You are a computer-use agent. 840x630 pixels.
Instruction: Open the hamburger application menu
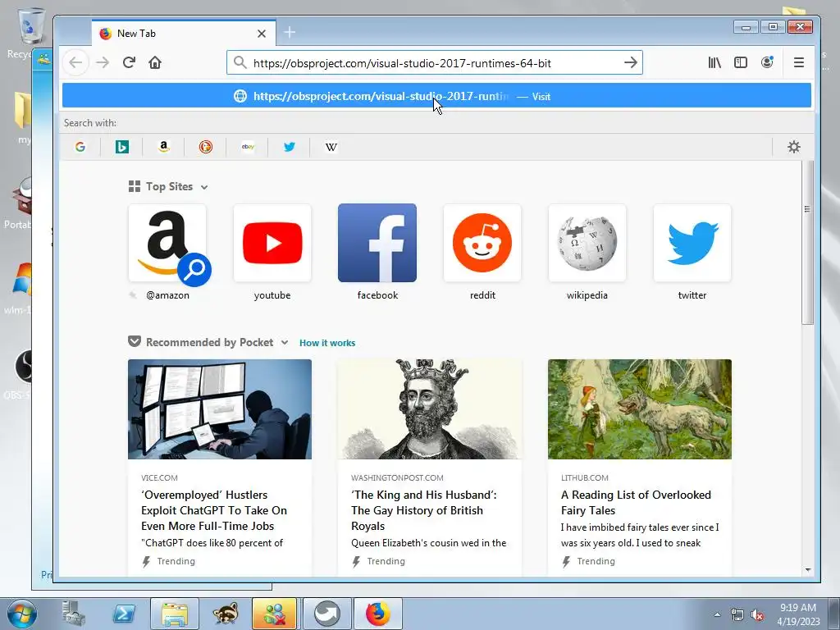[x=799, y=62]
